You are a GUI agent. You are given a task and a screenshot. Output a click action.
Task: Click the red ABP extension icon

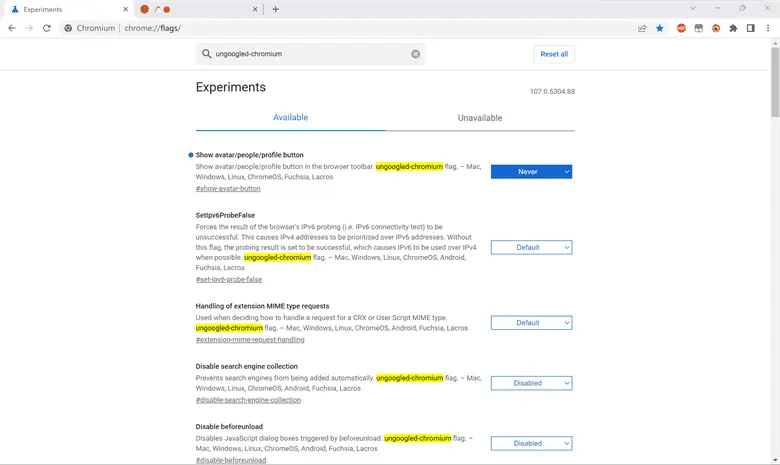tap(682, 28)
